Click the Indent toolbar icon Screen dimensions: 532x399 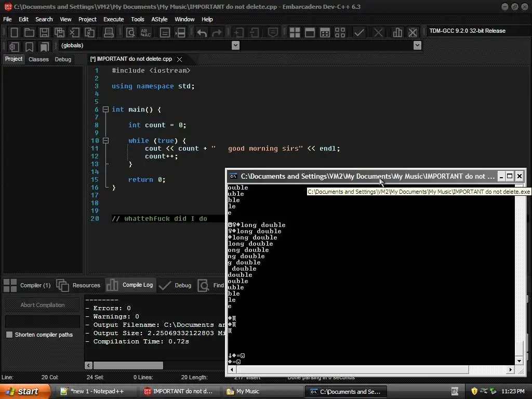click(239, 33)
